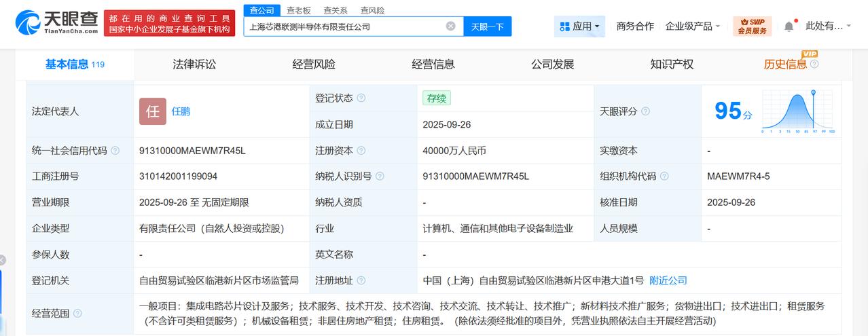The height and width of the screenshot is (336, 868).
Task: Click credit code 91310000MAEWM7R45L under 统一社会信用代码
Action: pyautogui.click(x=192, y=151)
